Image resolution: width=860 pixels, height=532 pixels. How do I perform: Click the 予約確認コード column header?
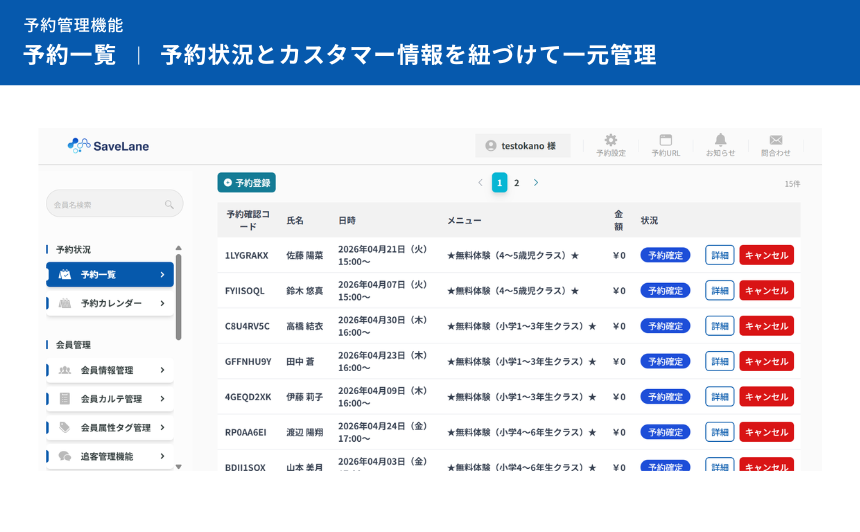click(248, 220)
